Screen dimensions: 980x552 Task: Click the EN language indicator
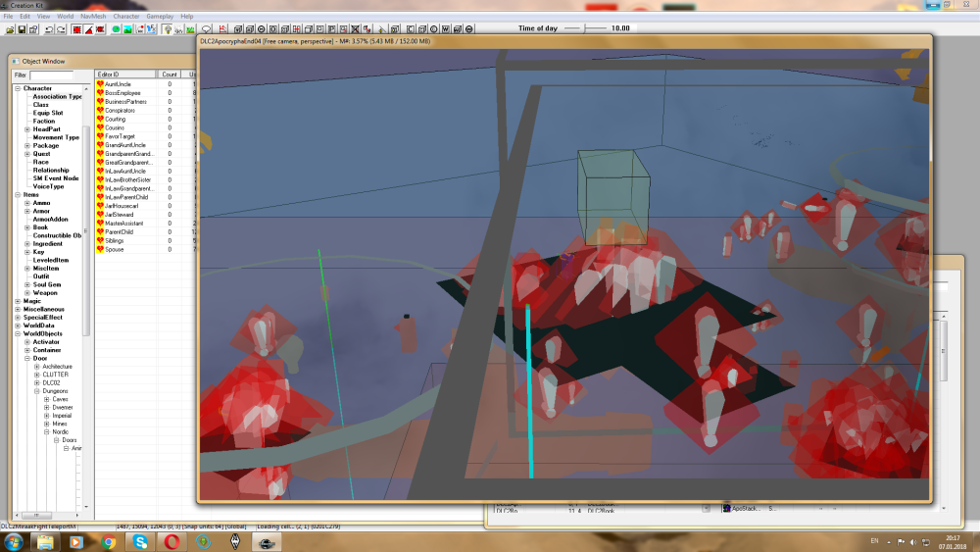point(874,541)
